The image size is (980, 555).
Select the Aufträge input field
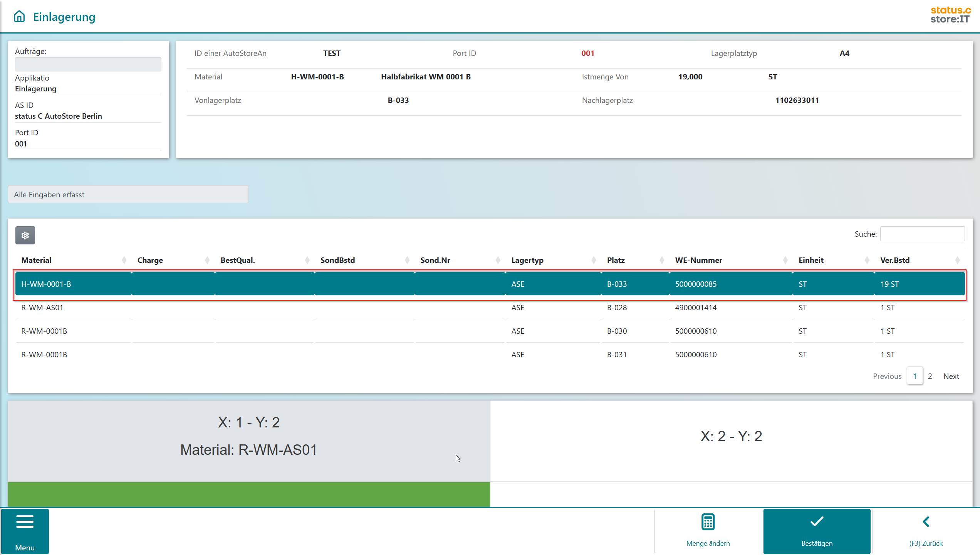pos(88,64)
